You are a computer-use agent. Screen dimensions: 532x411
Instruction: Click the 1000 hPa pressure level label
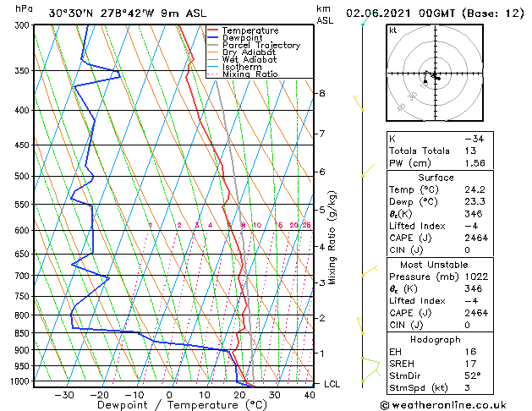[19, 381]
